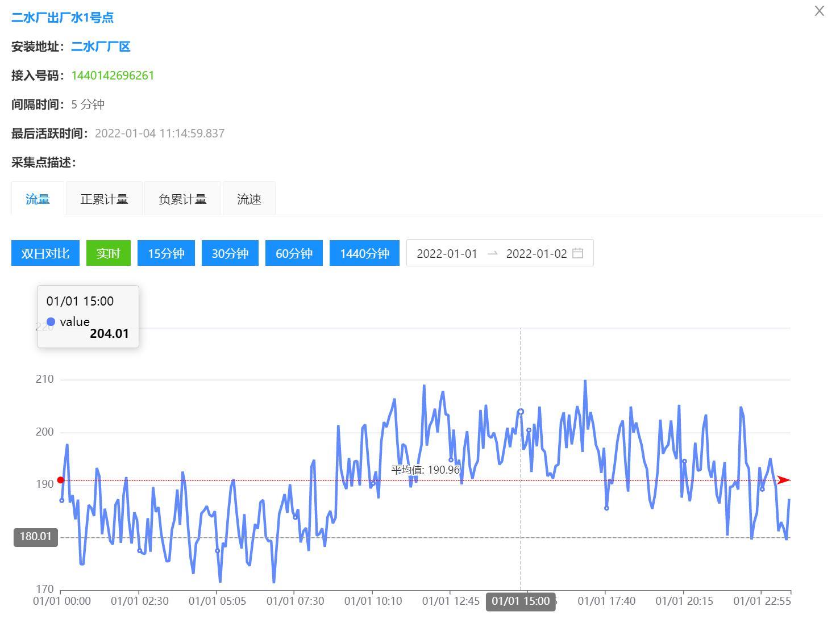Click the red average line start dot
Screen dimensions: 840x644
pos(61,480)
